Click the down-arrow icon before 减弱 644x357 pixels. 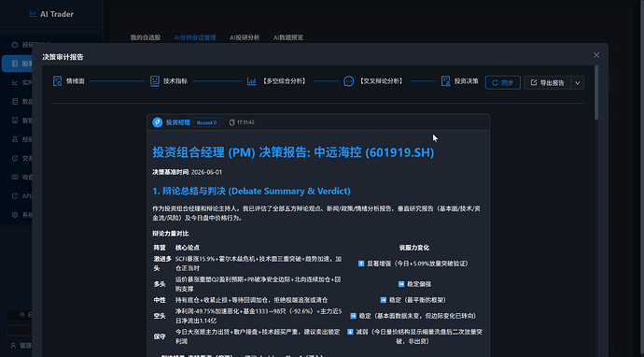[x=350, y=332]
